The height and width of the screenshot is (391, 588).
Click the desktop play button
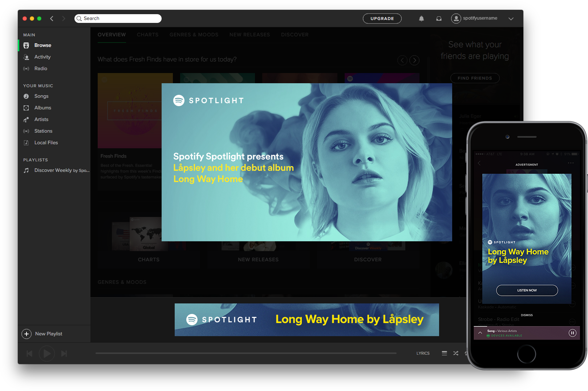(47, 354)
